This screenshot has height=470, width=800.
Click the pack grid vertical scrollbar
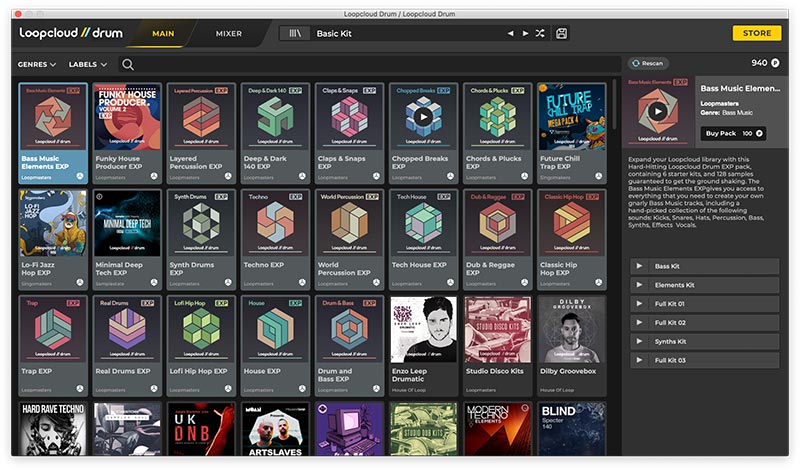[x=614, y=105]
